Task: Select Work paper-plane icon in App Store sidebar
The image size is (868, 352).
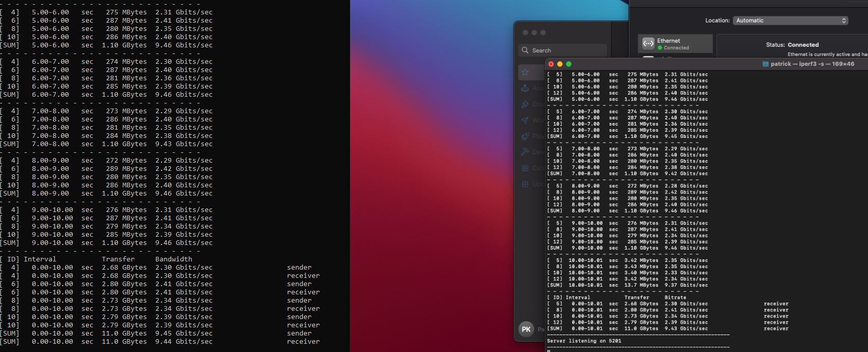Action: point(525,120)
